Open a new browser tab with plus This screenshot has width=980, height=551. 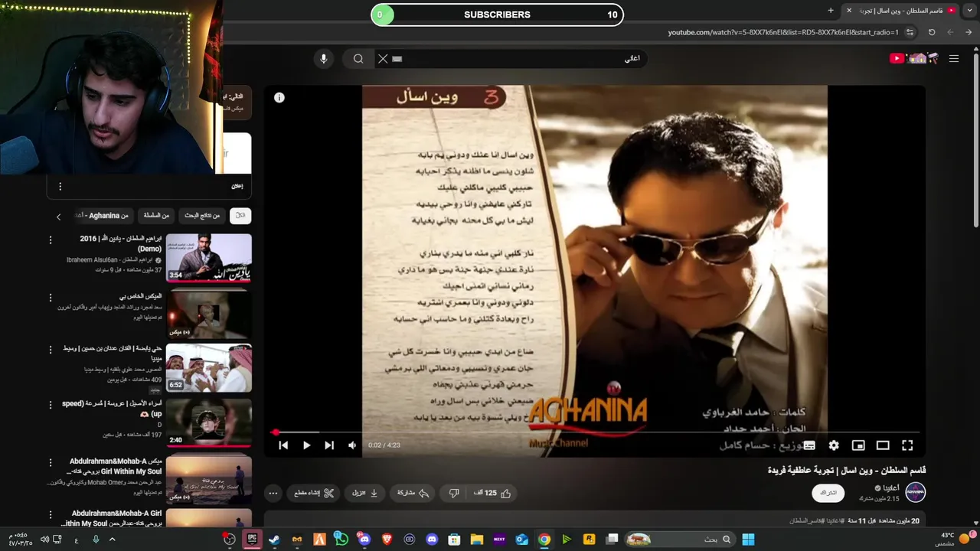(831, 10)
